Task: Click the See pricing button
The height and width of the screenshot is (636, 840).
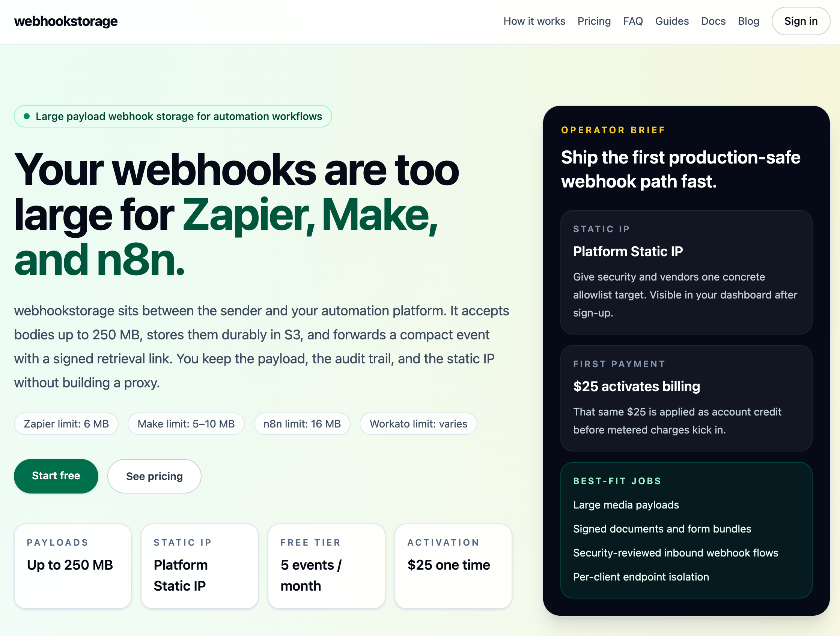Action: 154,476
